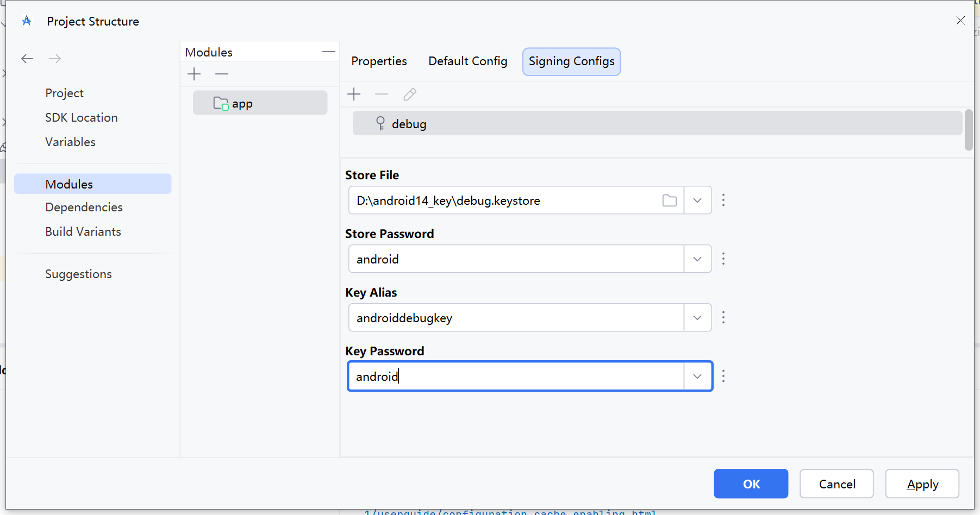Click the Apply button
Viewport: 980px width, 515px height.
click(922, 483)
